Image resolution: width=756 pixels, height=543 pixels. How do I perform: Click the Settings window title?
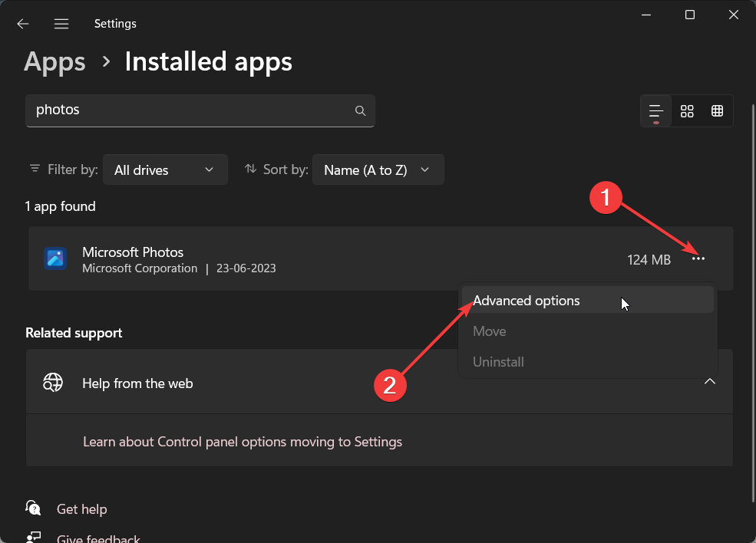coord(115,24)
